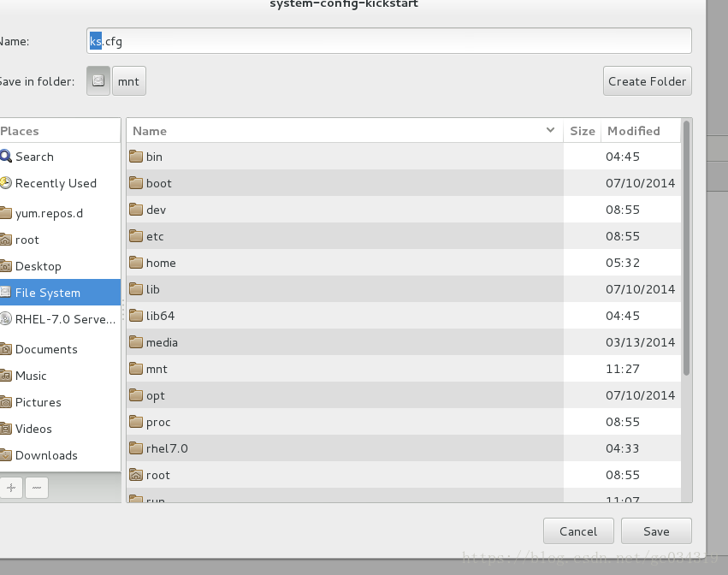Sort files by the Name column header
This screenshot has width=728, height=575.
point(345,131)
